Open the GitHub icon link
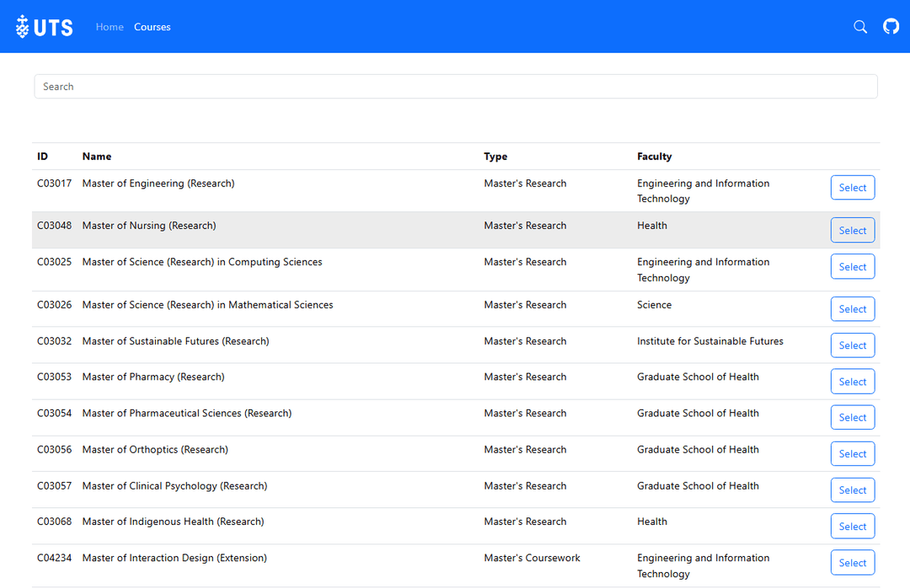This screenshot has width=910, height=588. pyautogui.click(x=891, y=27)
